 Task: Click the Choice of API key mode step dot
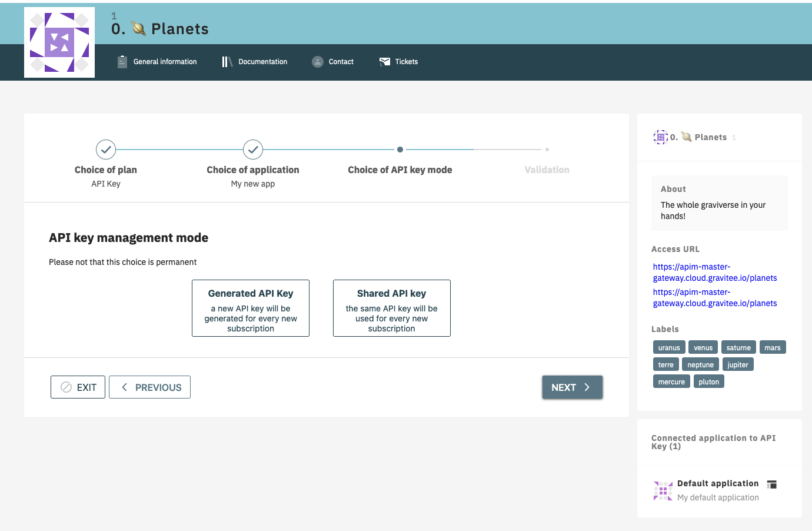pyautogui.click(x=400, y=150)
